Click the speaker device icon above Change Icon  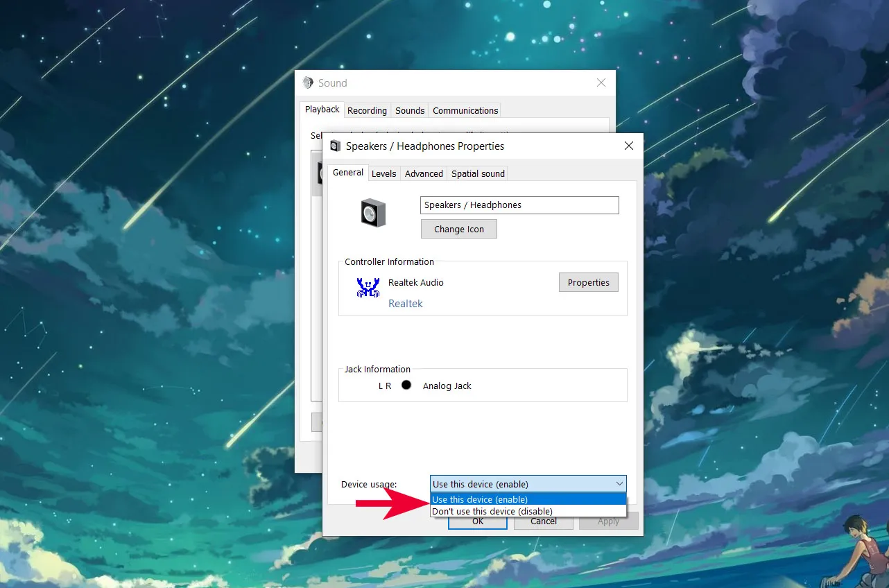click(x=372, y=214)
